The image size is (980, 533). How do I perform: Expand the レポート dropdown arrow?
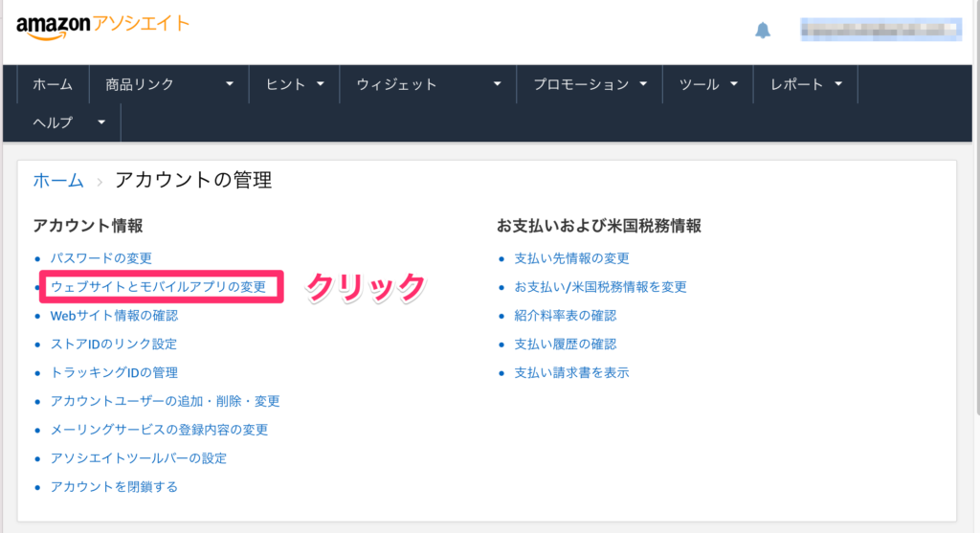click(838, 84)
